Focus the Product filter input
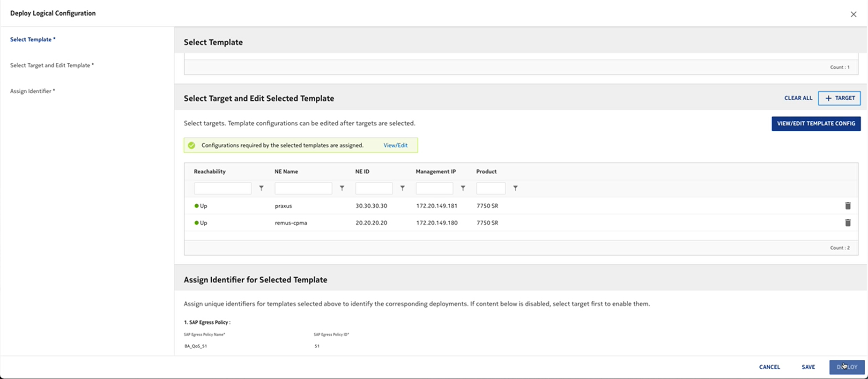868x379 pixels. point(490,188)
